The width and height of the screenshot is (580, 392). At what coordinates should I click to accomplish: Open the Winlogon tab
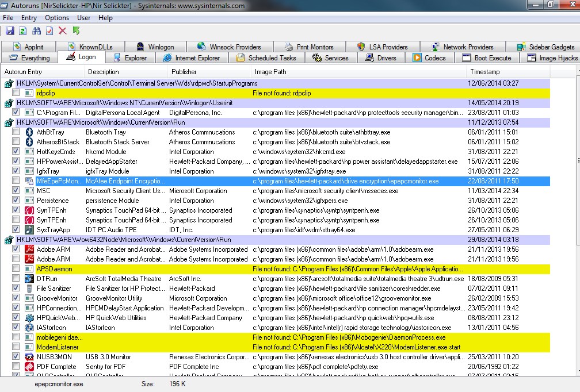(x=156, y=47)
